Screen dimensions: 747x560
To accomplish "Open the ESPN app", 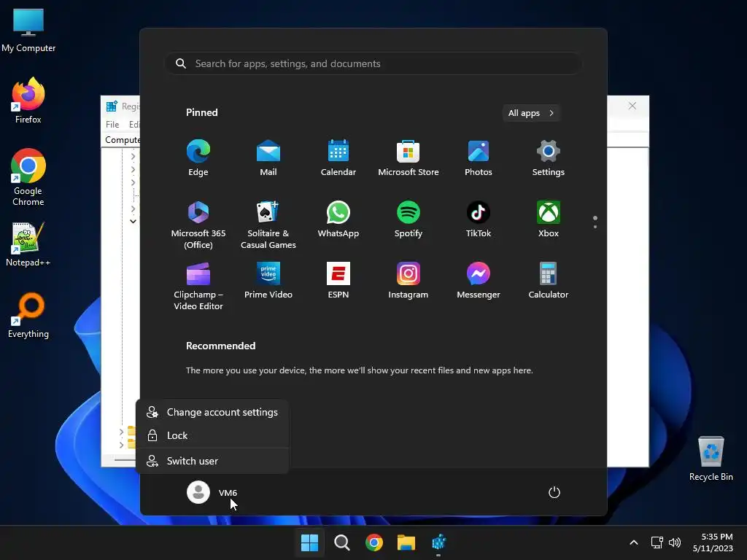I will coord(338,281).
